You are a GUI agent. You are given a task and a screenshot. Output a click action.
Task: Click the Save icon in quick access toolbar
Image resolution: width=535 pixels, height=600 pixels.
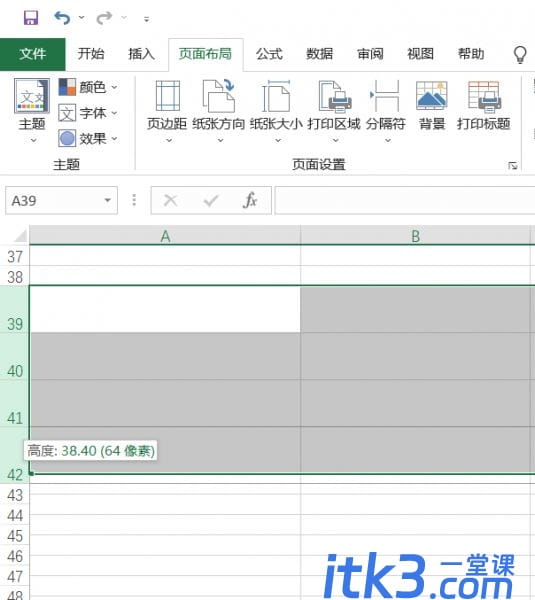[x=31, y=18]
